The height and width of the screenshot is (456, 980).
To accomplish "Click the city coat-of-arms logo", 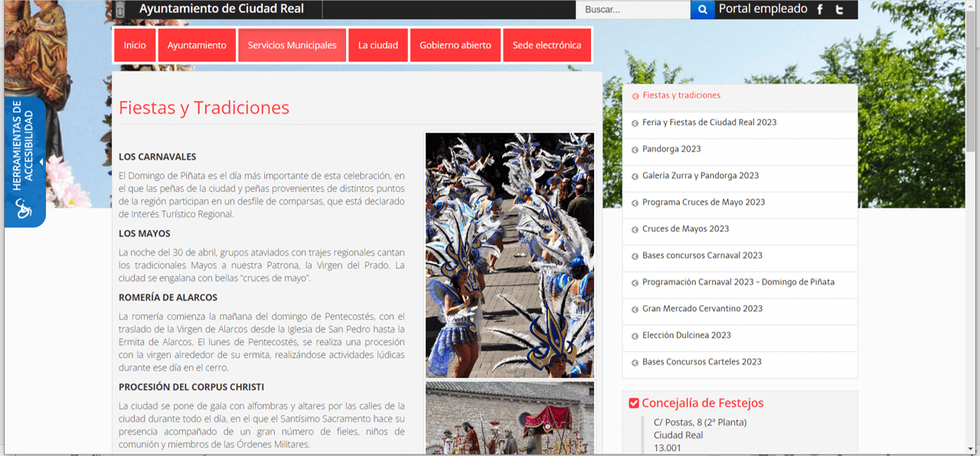I will click(121, 9).
